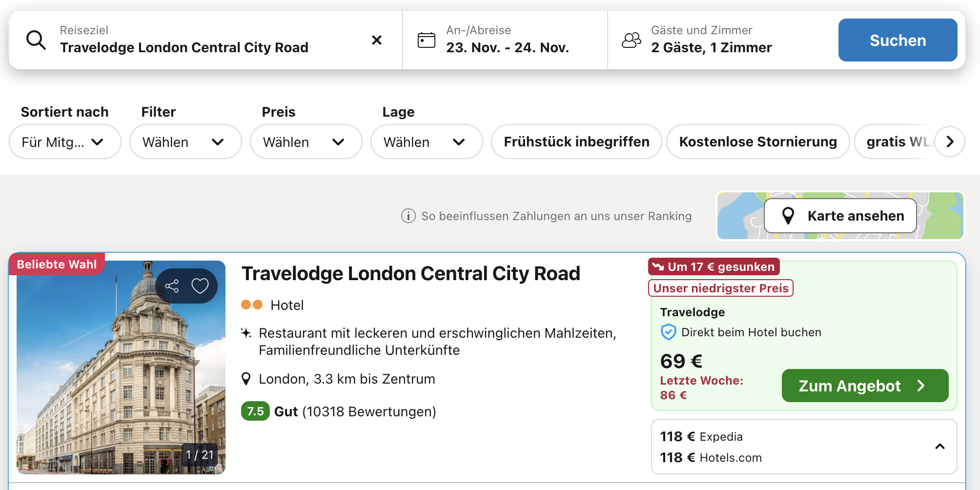Toggle Frühstück inbegriffen filter
Viewport: 980px width, 490px height.
click(576, 142)
